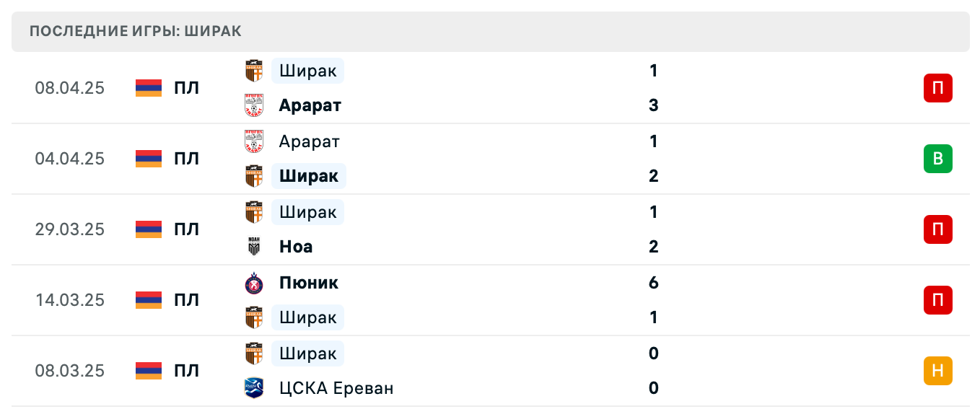Click Последние игры: Ширак header
The width and height of the screenshot is (980, 417).
click(x=136, y=31)
